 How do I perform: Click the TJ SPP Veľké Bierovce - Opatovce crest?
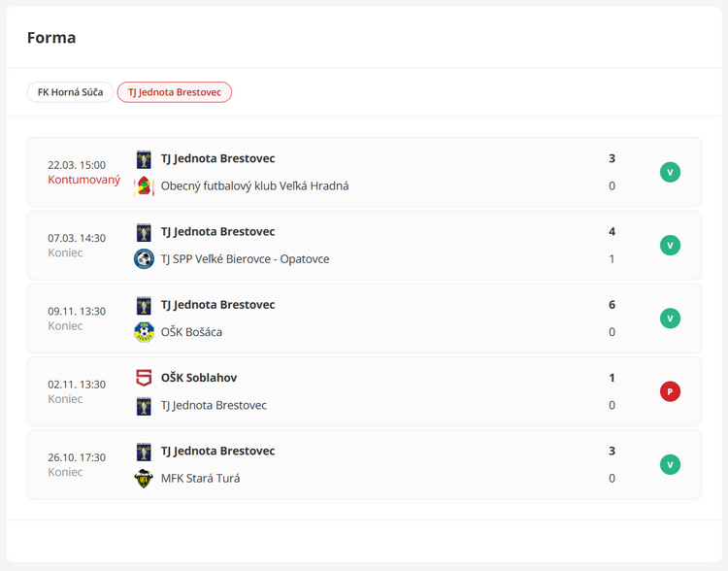click(x=144, y=259)
